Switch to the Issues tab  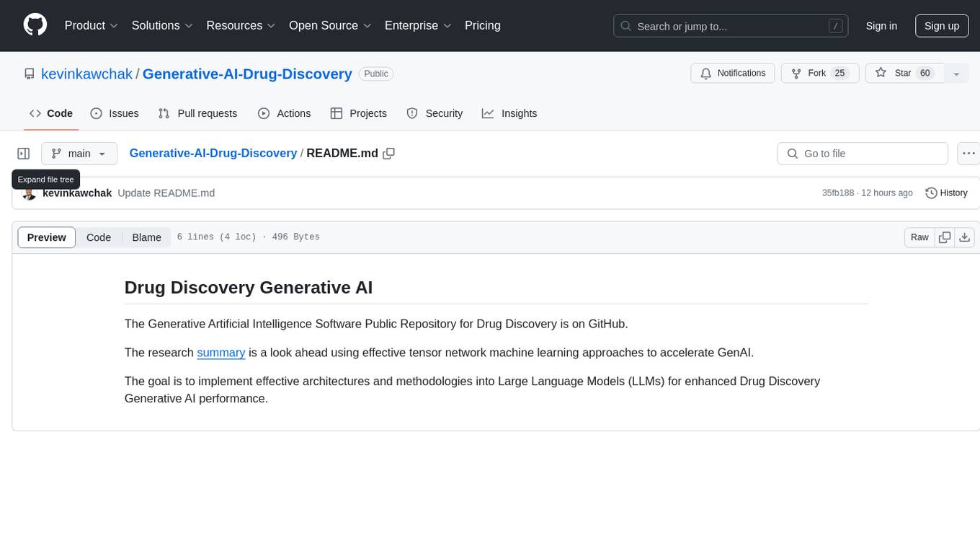(115, 113)
